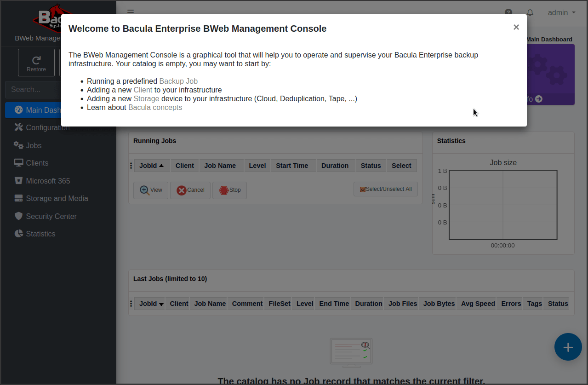The image size is (588, 385).
Task: Click the blue floating plus button
Action: [x=568, y=347]
